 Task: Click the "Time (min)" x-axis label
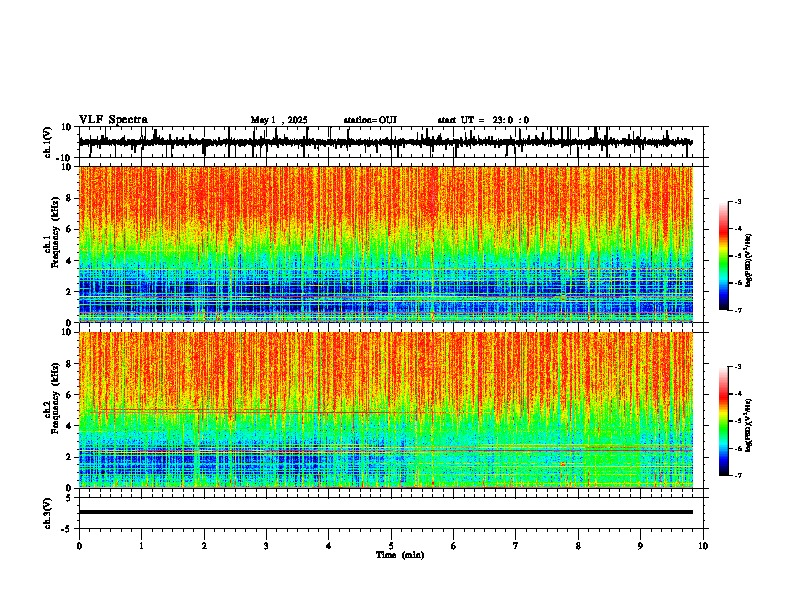pyautogui.click(x=400, y=555)
